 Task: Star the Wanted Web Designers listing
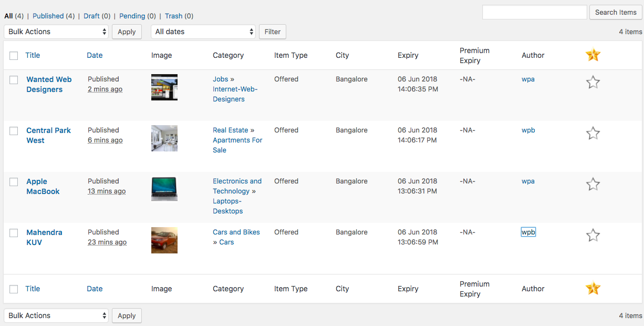coord(593,82)
